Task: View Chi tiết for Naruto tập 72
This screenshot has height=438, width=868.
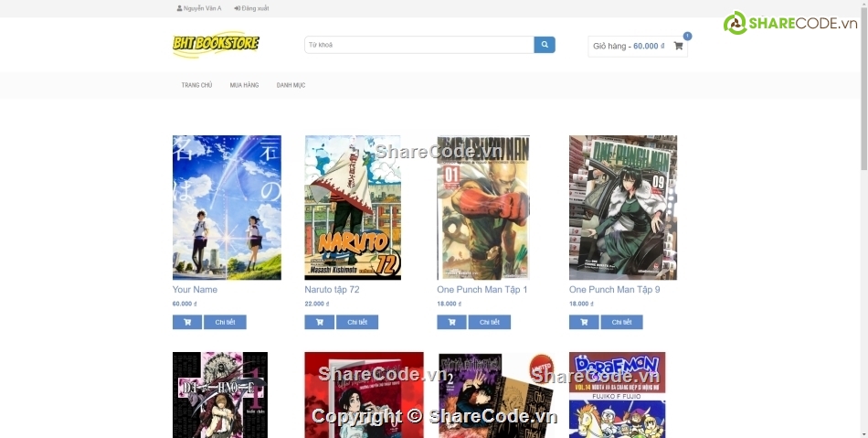Action: (x=357, y=322)
